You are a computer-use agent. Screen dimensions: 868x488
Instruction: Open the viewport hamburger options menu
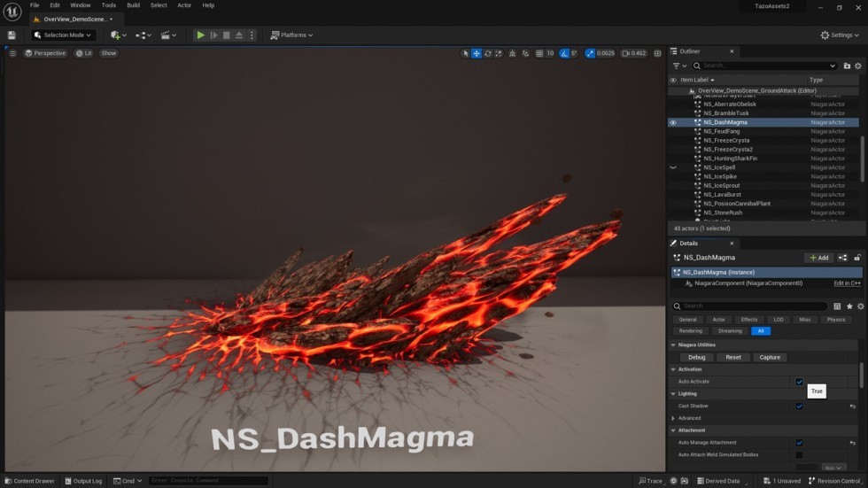(x=12, y=53)
